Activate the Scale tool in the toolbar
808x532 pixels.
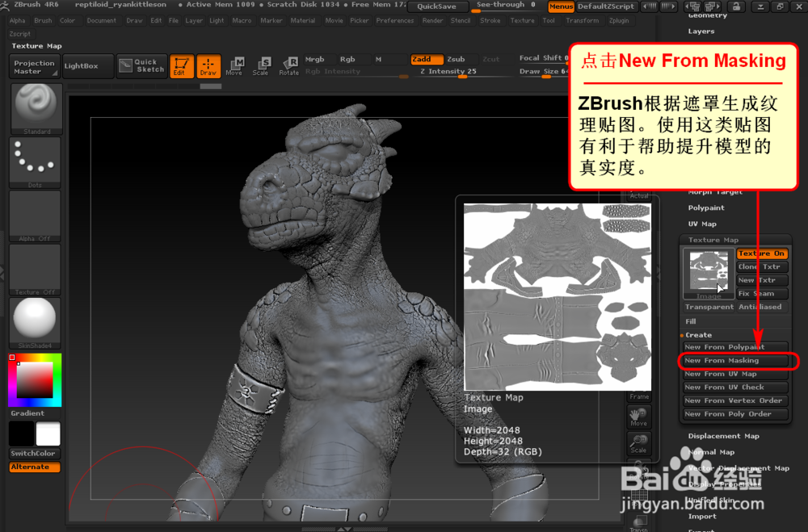point(261,66)
